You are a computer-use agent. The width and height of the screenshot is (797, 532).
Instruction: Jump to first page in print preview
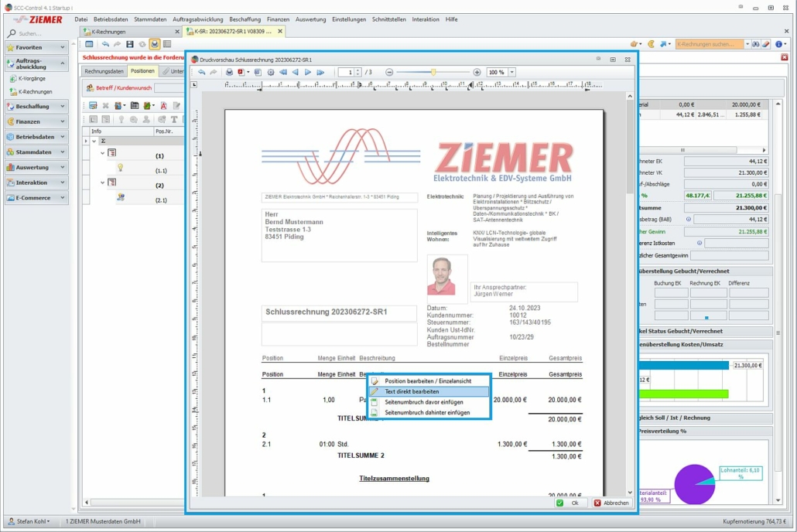pyautogui.click(x=283, y=72)
